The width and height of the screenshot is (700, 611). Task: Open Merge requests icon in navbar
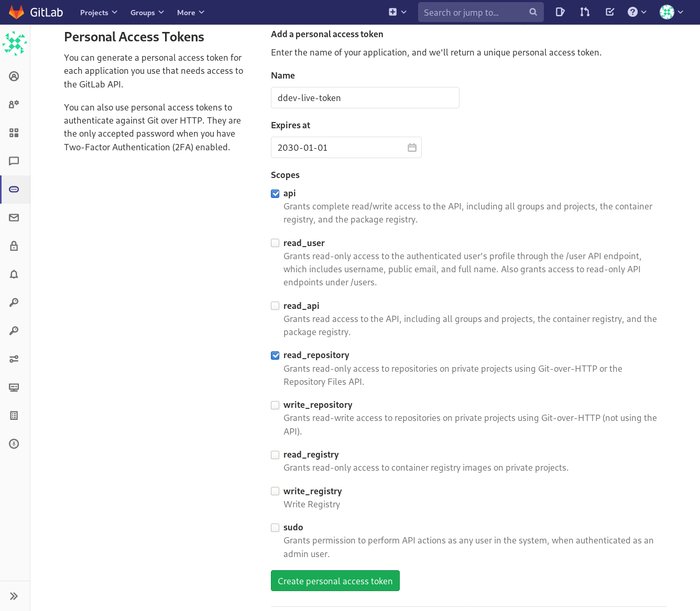(585, 12)
